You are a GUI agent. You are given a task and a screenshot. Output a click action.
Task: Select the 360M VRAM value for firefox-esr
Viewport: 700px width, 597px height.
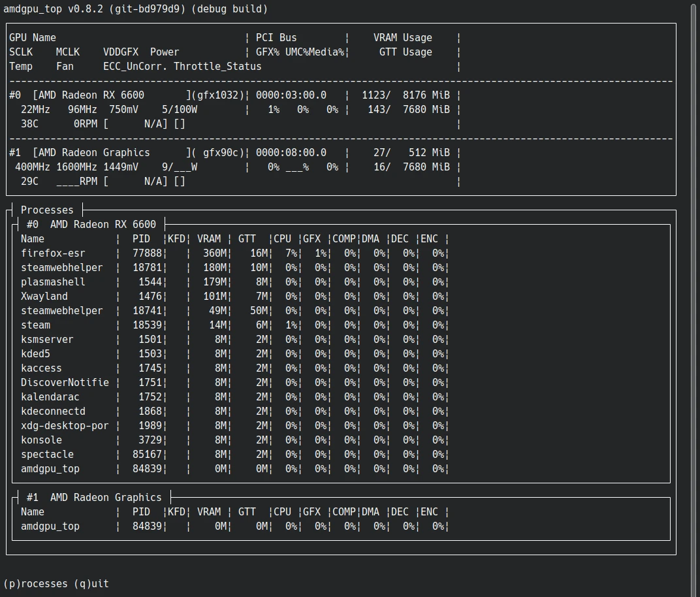215,253
